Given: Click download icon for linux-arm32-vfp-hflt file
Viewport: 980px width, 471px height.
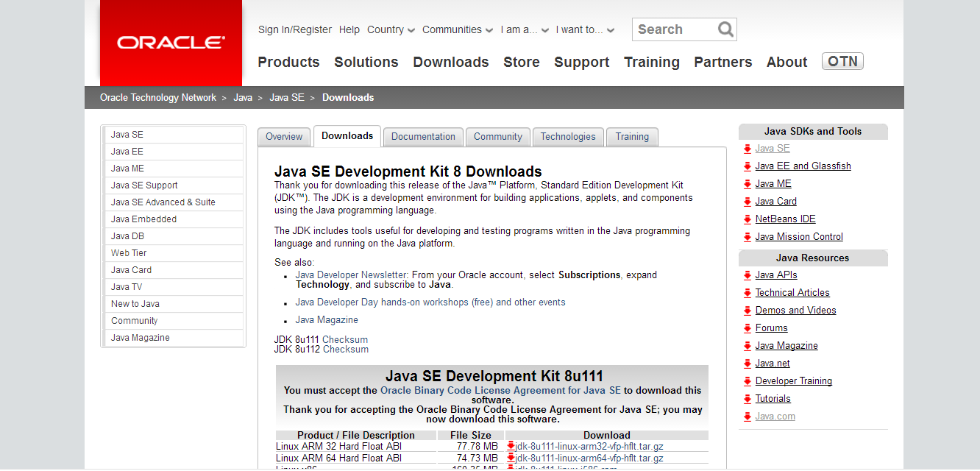Looking at the screenshot, I should coord(511,446).
